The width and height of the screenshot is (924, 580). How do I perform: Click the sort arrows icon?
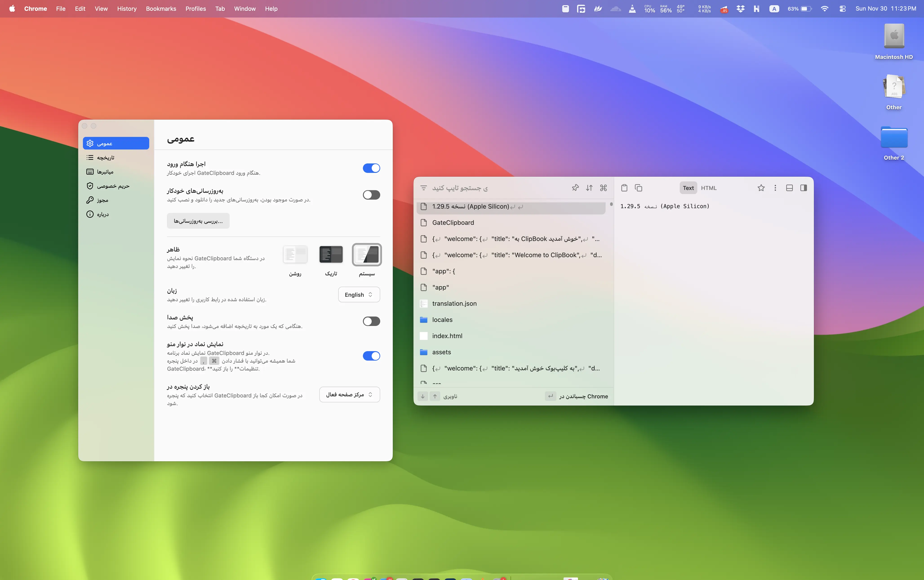click(x=589, y=187)
